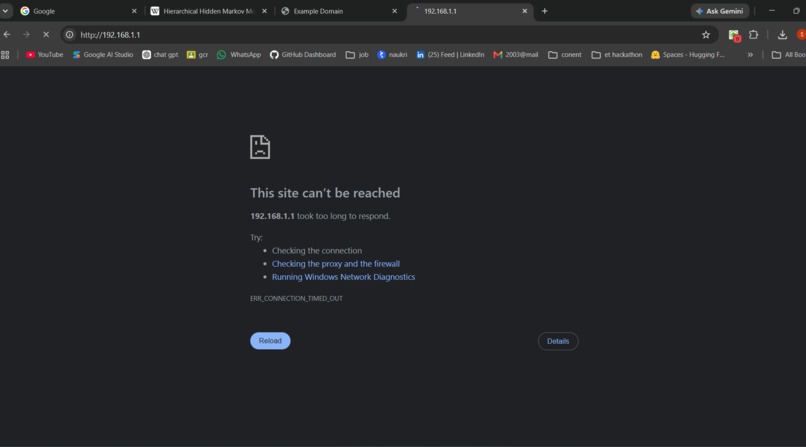Minimize the browser window
The height and width of the screenshot is (447, 806).
772,11
